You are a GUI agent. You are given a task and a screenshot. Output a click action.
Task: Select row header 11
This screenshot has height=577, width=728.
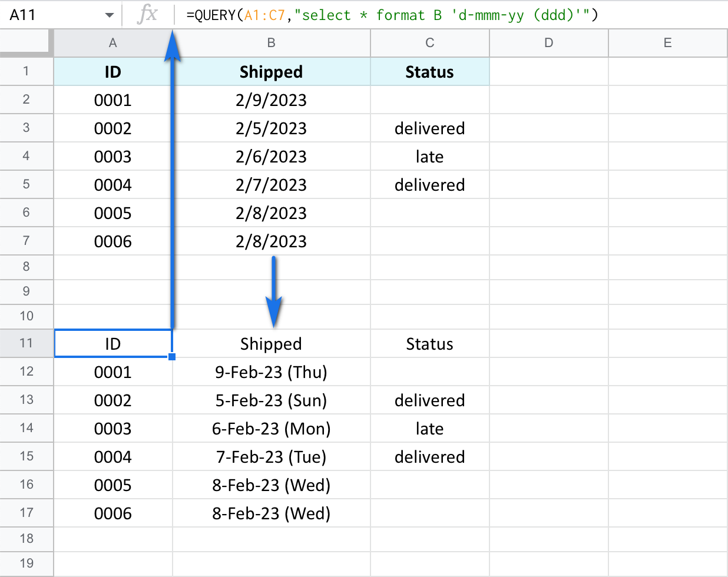click(x=27, y=344)
